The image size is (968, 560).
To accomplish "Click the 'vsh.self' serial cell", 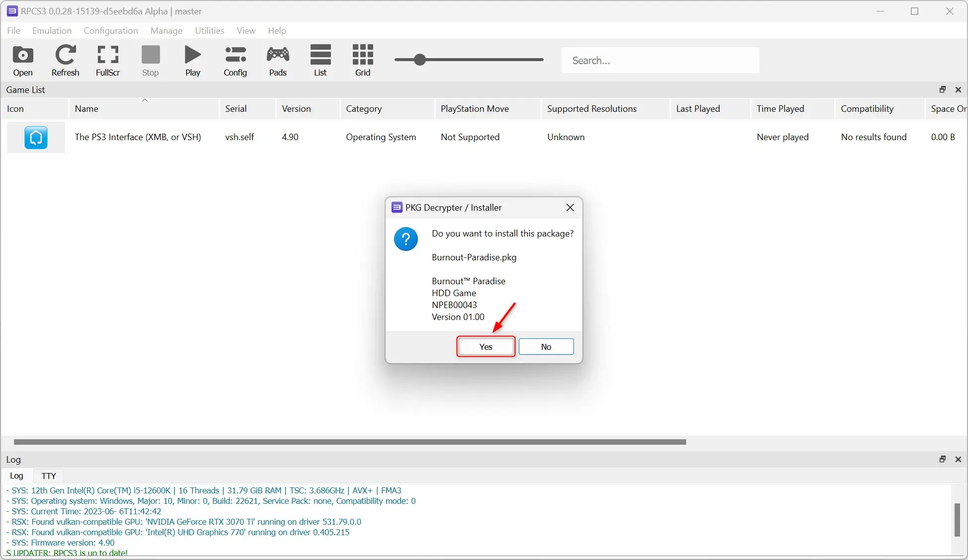I will coord(240,137).
